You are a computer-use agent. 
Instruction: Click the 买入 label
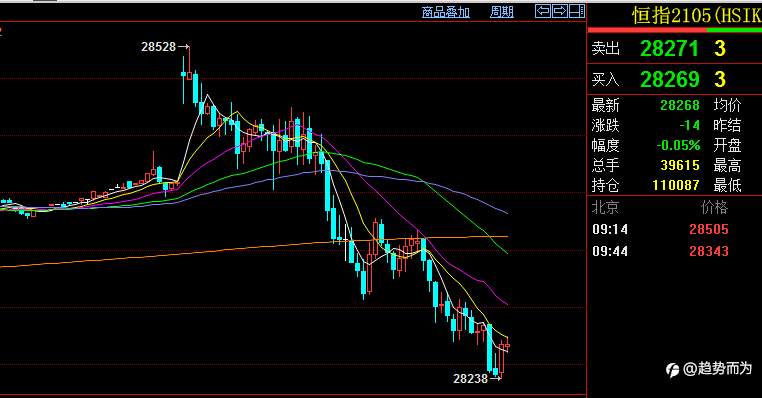click(x=606, y=79)
